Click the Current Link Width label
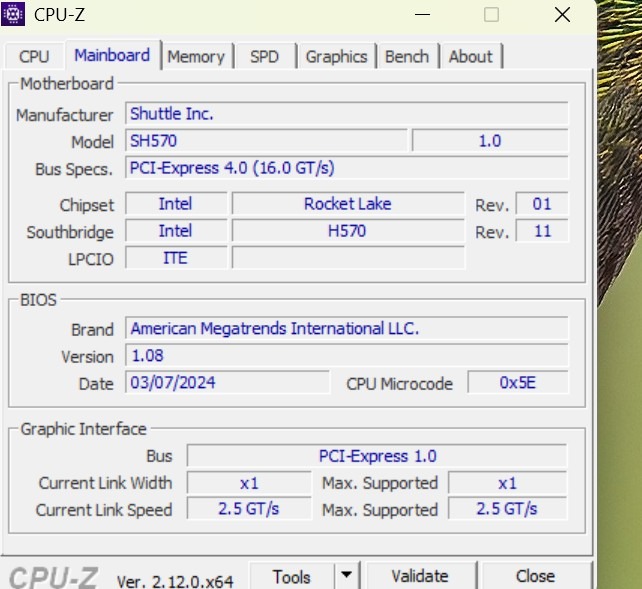642x589 pixels. click(105, 483)
